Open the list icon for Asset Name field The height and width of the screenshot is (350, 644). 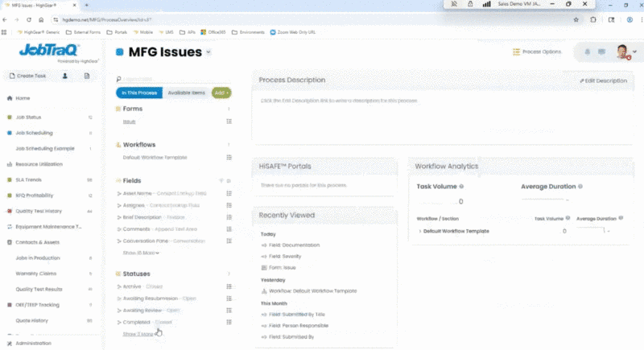tap(229, 194)
